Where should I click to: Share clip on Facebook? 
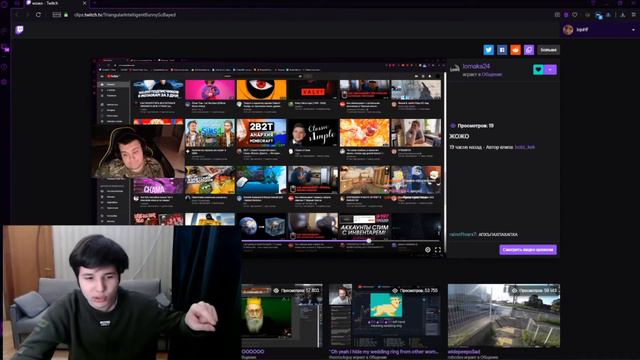(x=502, y=50)
